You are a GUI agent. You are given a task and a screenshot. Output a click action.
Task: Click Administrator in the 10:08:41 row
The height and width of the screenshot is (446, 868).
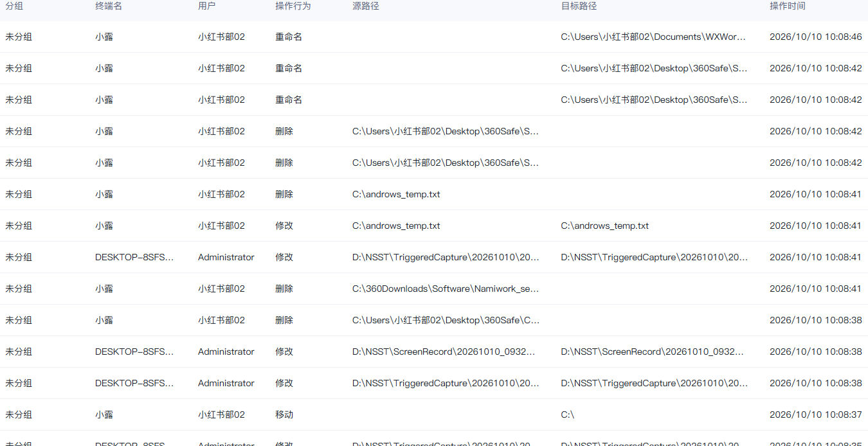click(226, 257)
